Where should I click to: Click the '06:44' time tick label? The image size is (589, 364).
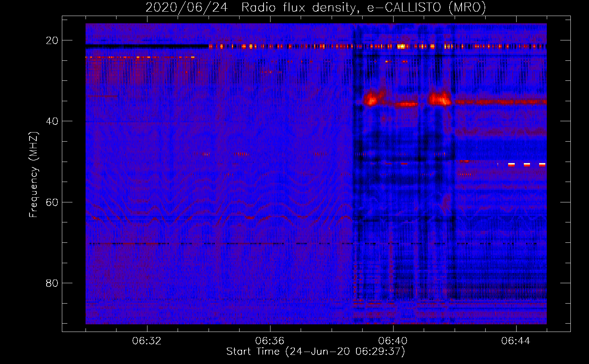click(516, 341)
